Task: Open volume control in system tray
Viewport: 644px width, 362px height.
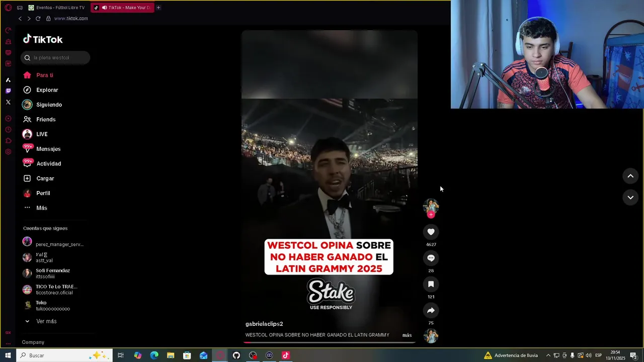Action: pyautogui.click(x=589, y=355)
